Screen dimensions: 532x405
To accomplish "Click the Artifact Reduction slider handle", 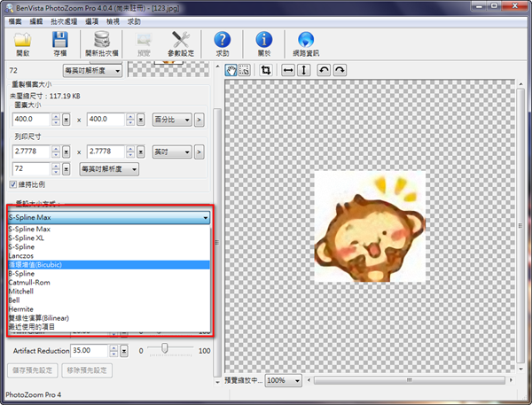I will [164, 350].
